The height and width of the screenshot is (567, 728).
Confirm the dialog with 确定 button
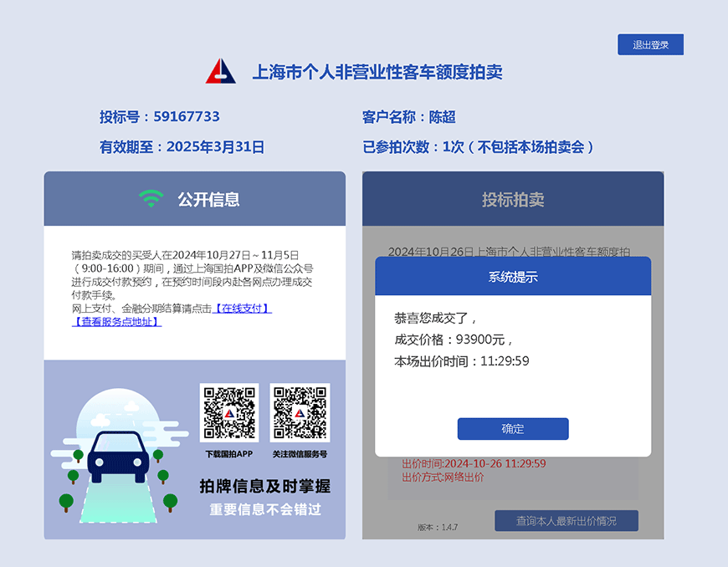pyautogui.click(x=513, y=429)
